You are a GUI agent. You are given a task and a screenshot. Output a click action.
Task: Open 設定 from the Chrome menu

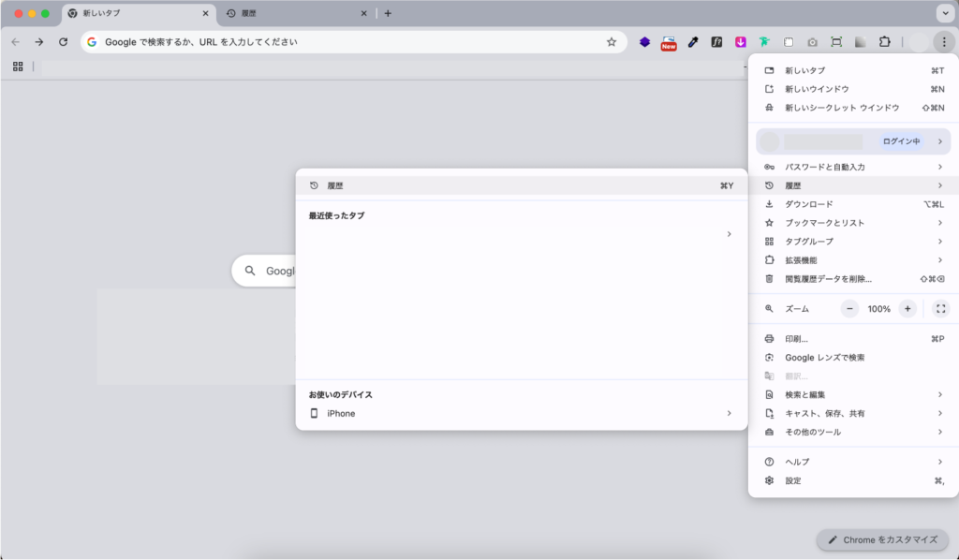[793, 480]
